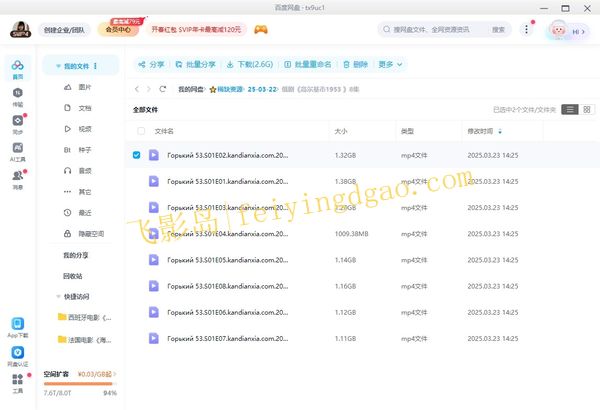The width and height of the screenshot is (600, 410).
Task: Open the 隐藏空间 hidden space entry
Action: 84,234
